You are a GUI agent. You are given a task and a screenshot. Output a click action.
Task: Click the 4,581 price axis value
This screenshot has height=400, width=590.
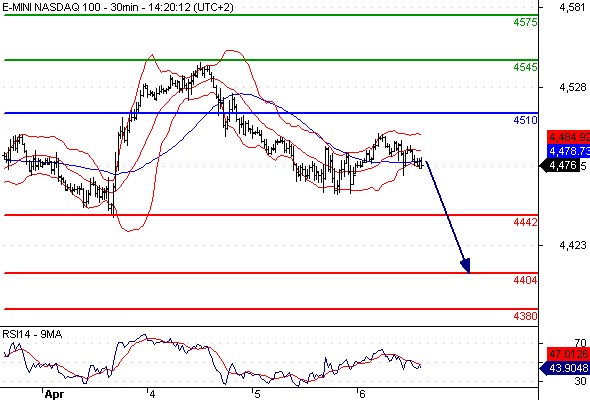573,8
